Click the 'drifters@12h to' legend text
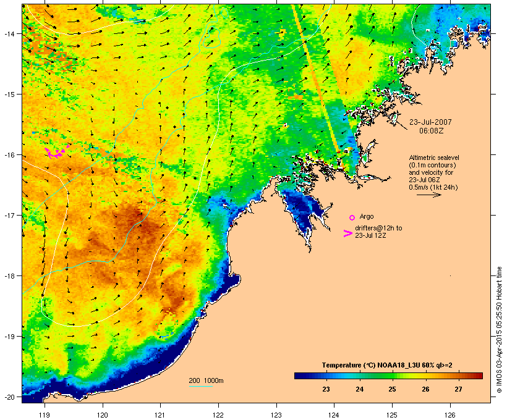The height and width of the screenshot is (420, 507). 378,228
